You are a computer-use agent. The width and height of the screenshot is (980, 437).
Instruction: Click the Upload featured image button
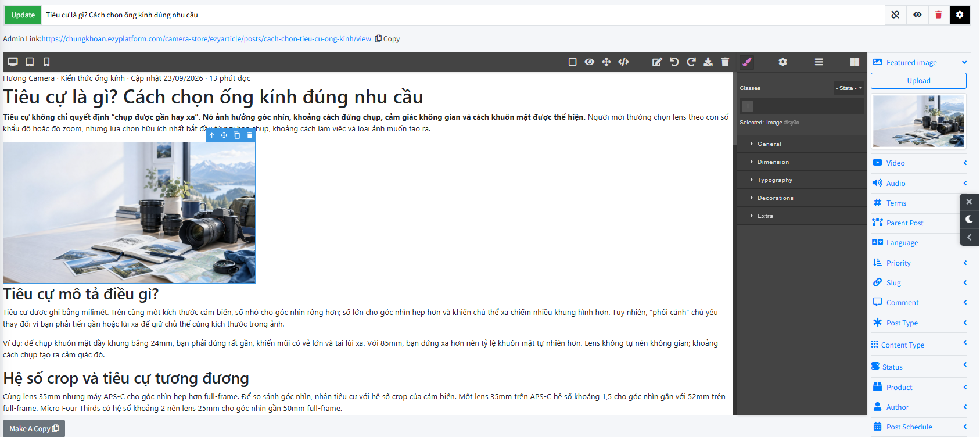tap(918, 81)
